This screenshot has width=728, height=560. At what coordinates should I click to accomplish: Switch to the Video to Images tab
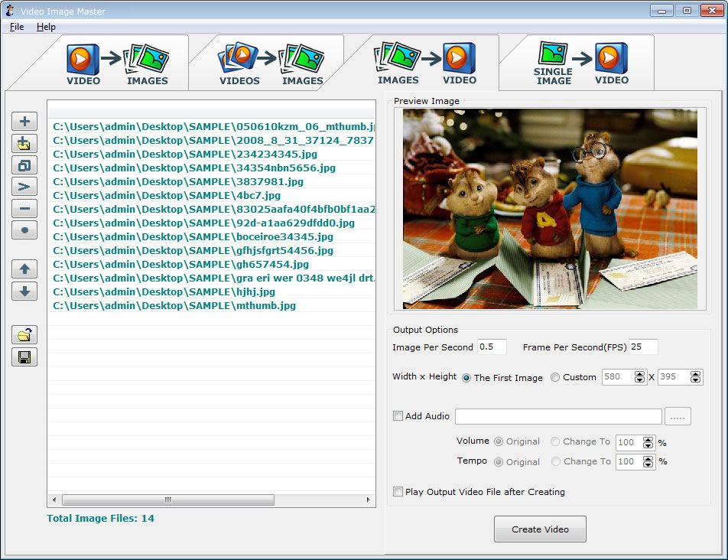pyautogui.click(x=117, y=63)
